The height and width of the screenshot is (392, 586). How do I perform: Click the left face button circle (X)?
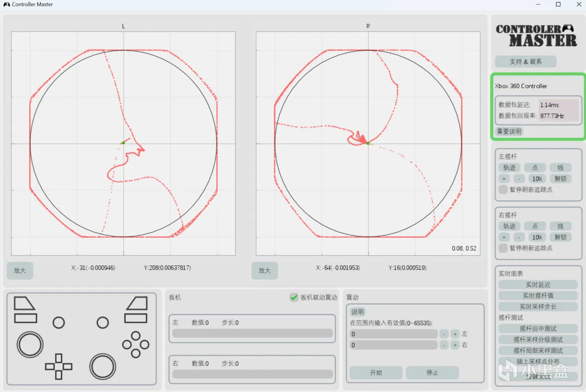pos(127,344)
